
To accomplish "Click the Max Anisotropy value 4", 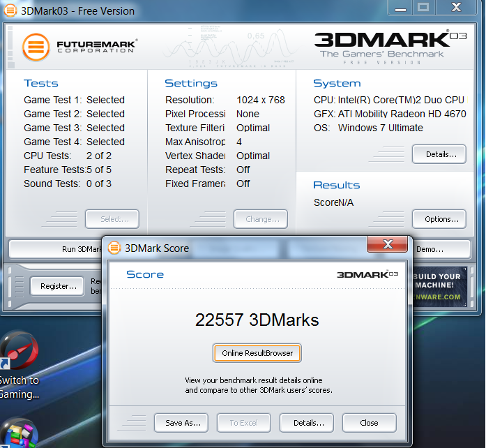I will [x=239, y=142].
